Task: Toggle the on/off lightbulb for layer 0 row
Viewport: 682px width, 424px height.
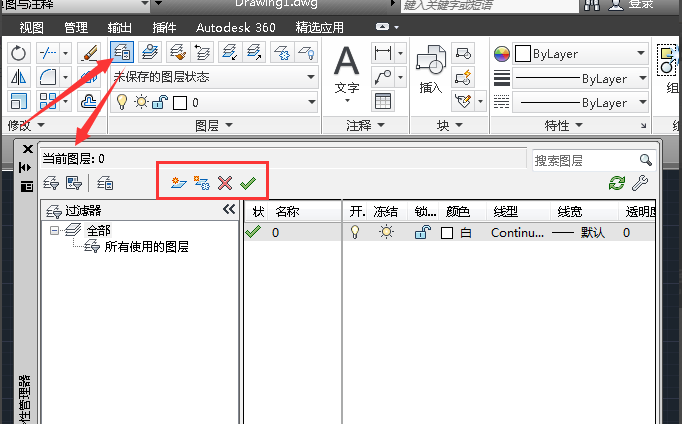Action: click(355, 232)
